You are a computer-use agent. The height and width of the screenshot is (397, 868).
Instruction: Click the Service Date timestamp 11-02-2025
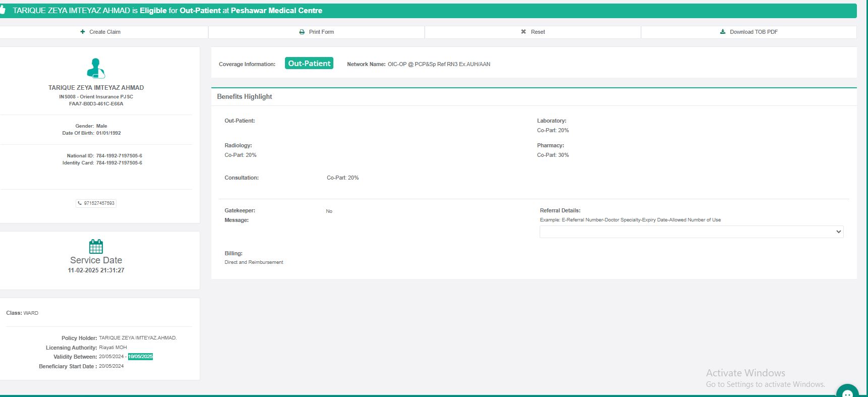point(96,270)
